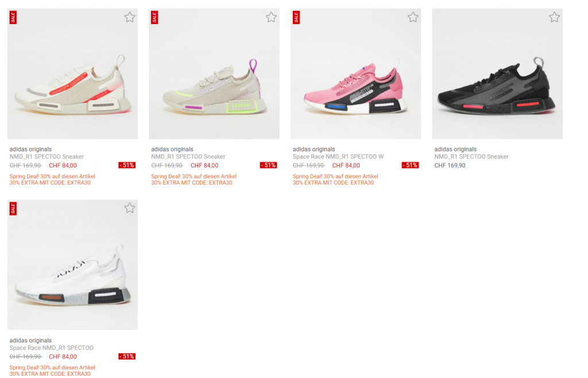
Task: Click the -51% discount badge on the pink sneaker
Action: (x=410, y=165)
